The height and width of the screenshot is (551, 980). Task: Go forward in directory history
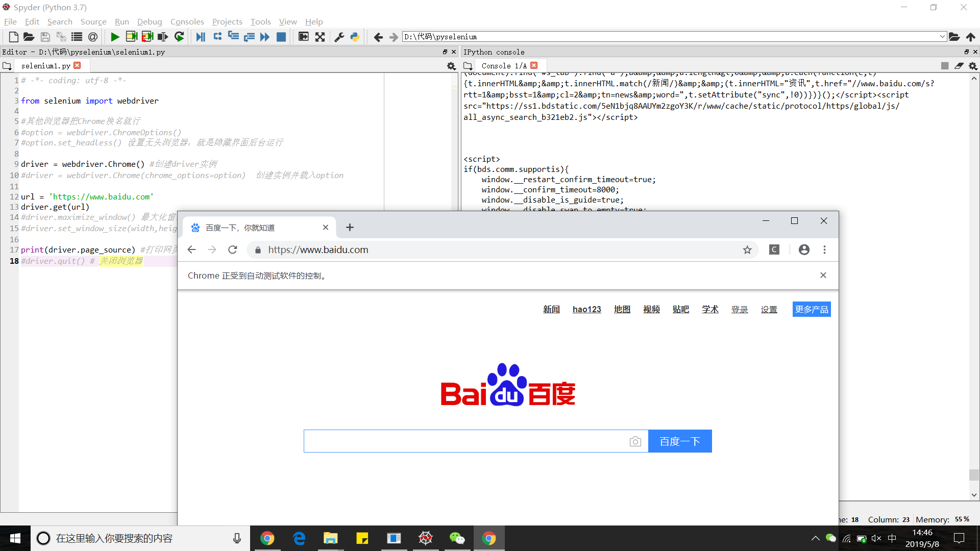(394, 37)
